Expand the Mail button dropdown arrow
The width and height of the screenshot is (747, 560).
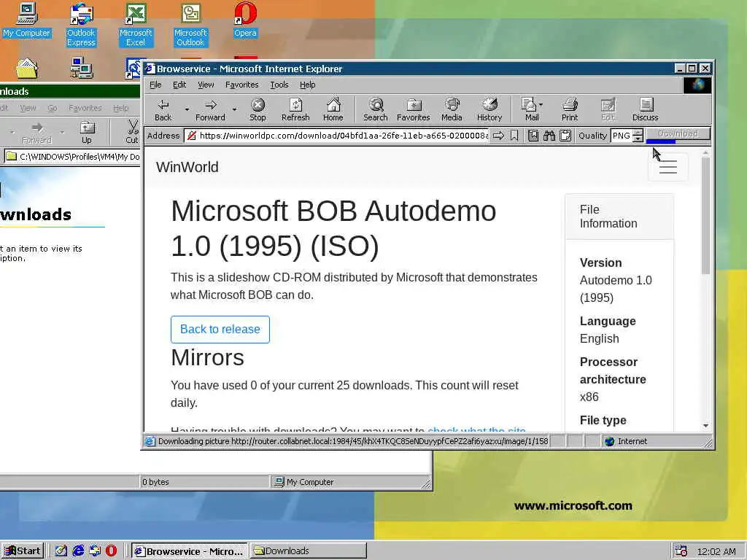point(541,105)
